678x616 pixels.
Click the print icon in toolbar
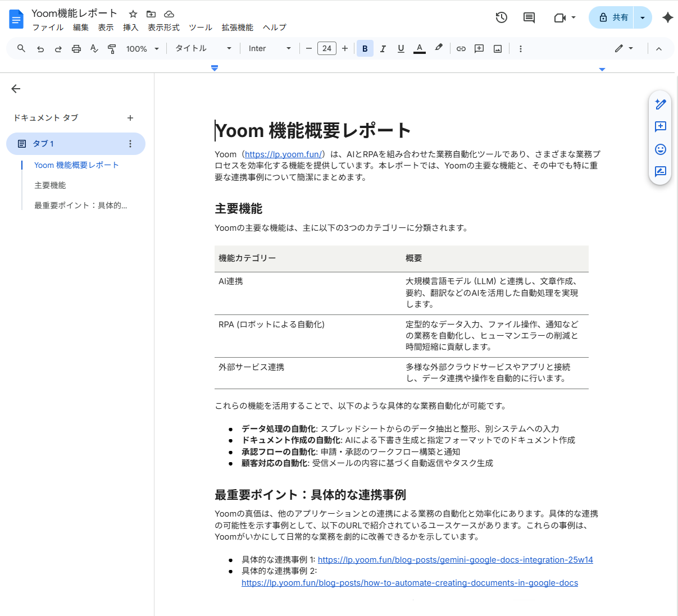76,49
